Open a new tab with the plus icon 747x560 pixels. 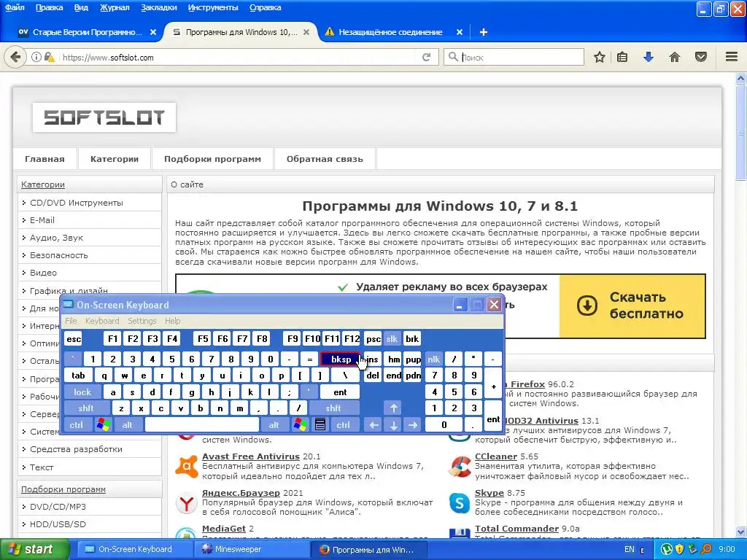click(x=484, y=32)
